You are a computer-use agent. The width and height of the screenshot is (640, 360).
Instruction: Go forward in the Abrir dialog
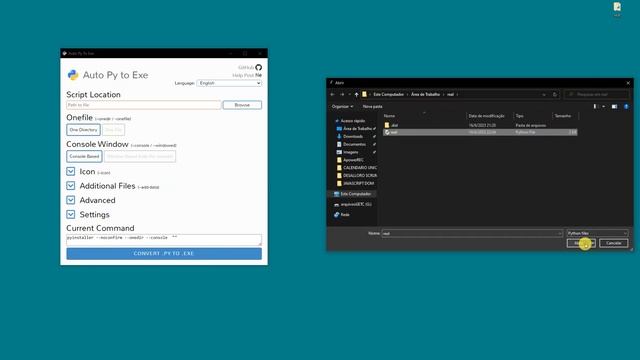pyautogui.click(x=342, y=94)
